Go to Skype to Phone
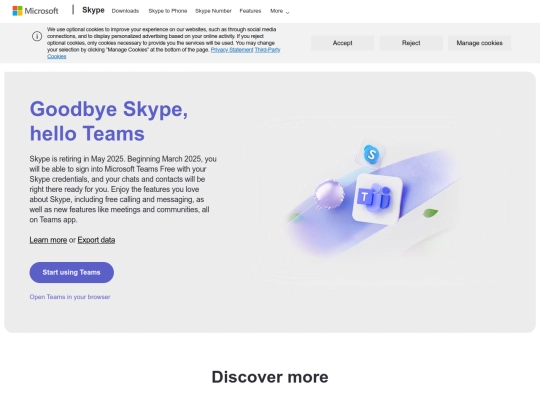Viewport: 540px width, 405px height. pyautogui.click(x=168, y=11)
